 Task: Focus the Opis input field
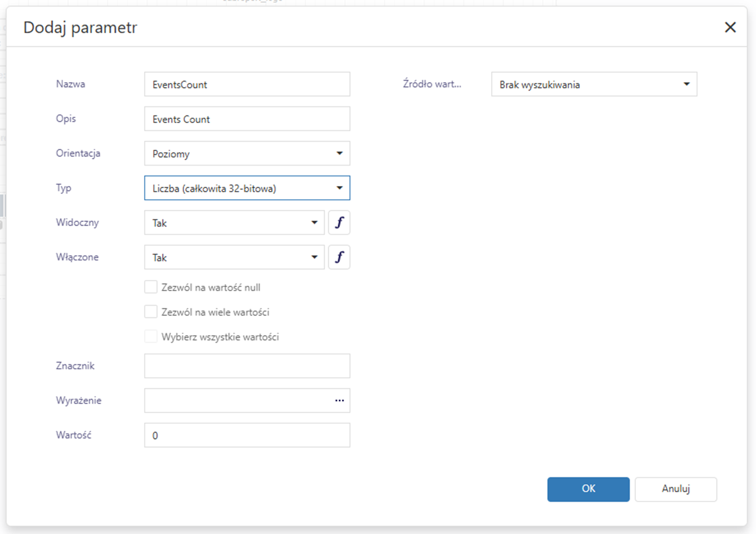tap(247, 119)
